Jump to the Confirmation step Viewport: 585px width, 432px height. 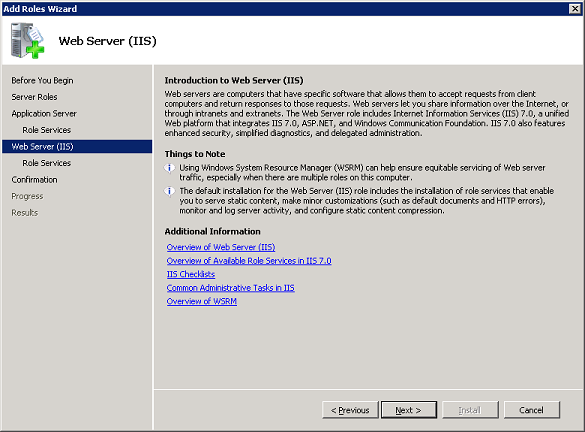pyautogui.click(x=34, y=180)
